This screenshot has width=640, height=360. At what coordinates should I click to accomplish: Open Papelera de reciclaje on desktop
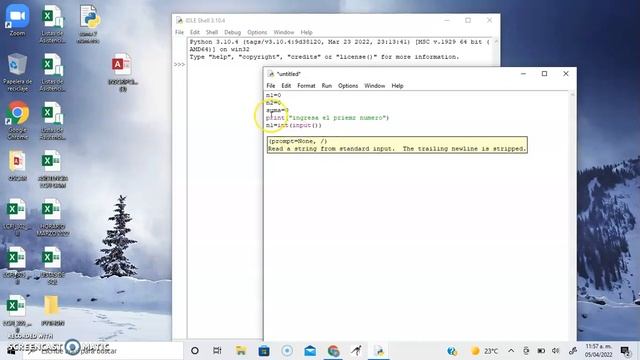tap(17, 72)
